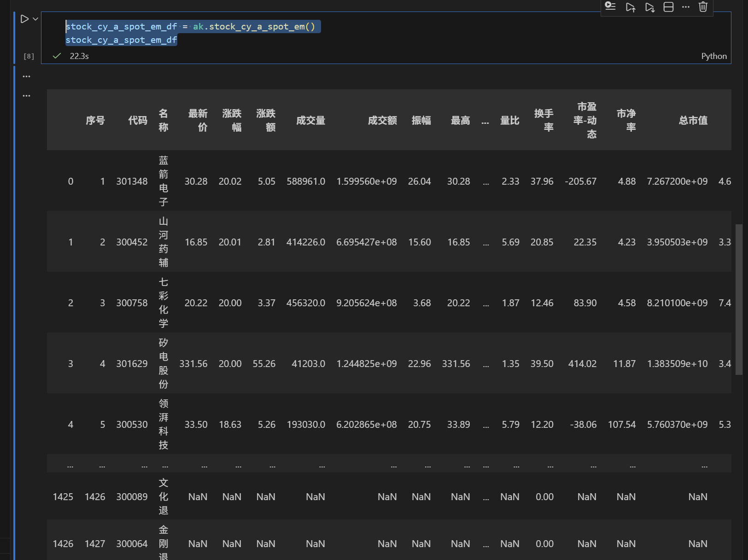The height and width of the screenshot is (560, 748).
Task: Click the stock name 矽电股份
Action: (164, 363)
